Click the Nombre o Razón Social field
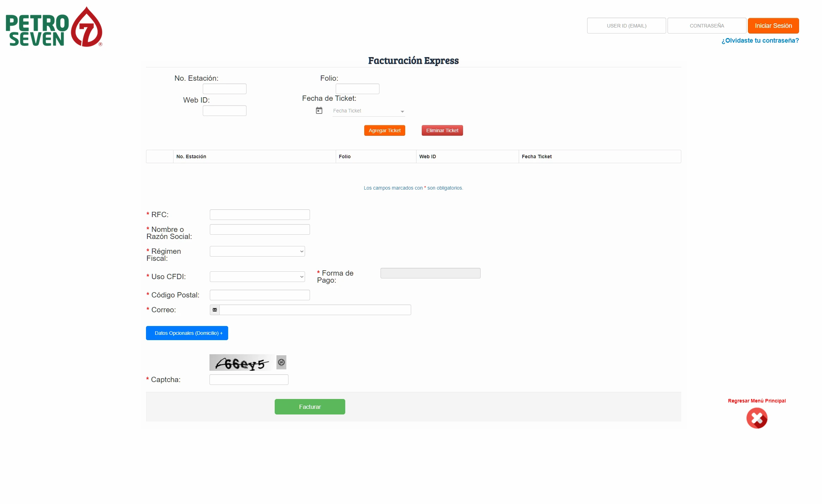 pos(260,229)
